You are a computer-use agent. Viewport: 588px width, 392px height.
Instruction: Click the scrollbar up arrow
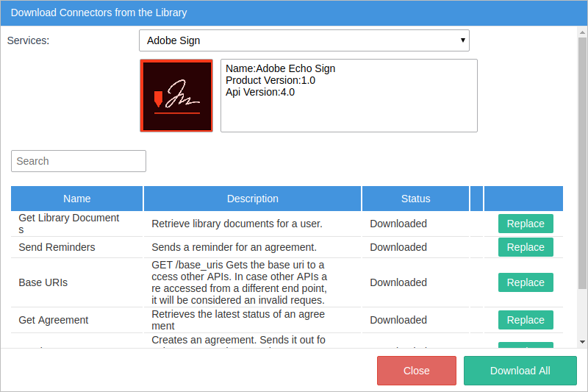[582, 32]
